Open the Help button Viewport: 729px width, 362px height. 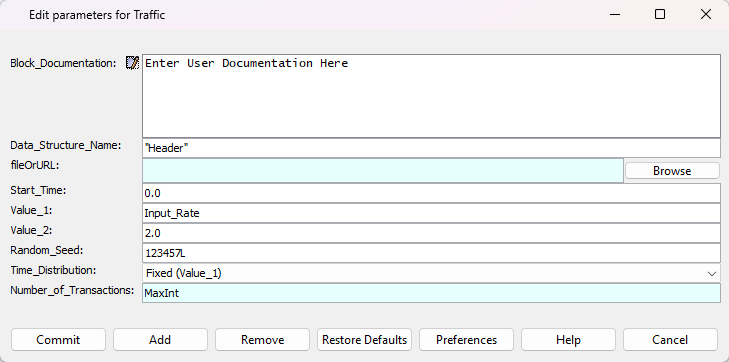click(568, 340)
